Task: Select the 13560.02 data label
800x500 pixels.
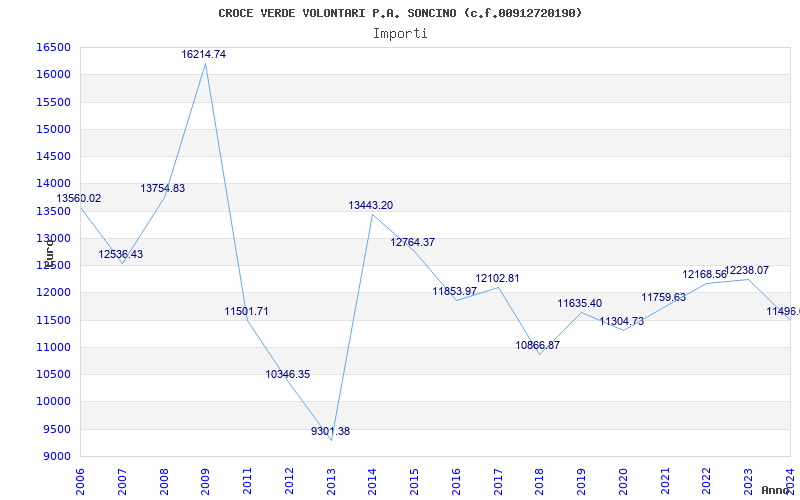Action: pos(79,198)
